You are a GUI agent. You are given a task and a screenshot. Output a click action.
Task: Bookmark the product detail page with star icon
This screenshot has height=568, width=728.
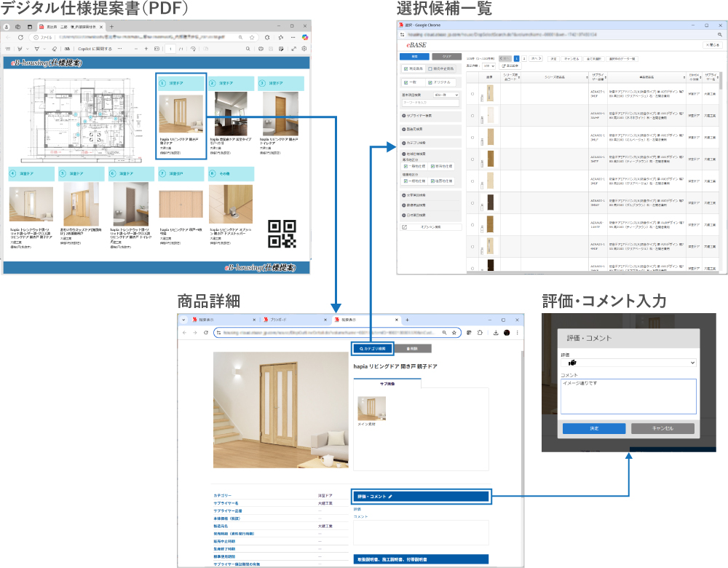(455, 332)
